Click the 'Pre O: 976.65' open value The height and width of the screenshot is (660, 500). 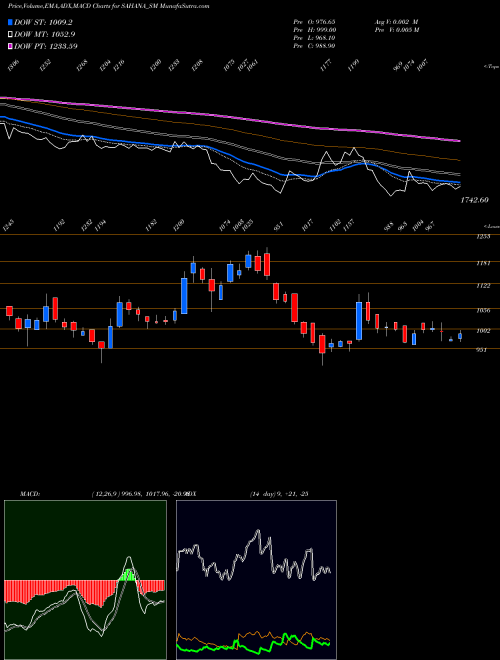pyautogui.click(x=314, y=21)
